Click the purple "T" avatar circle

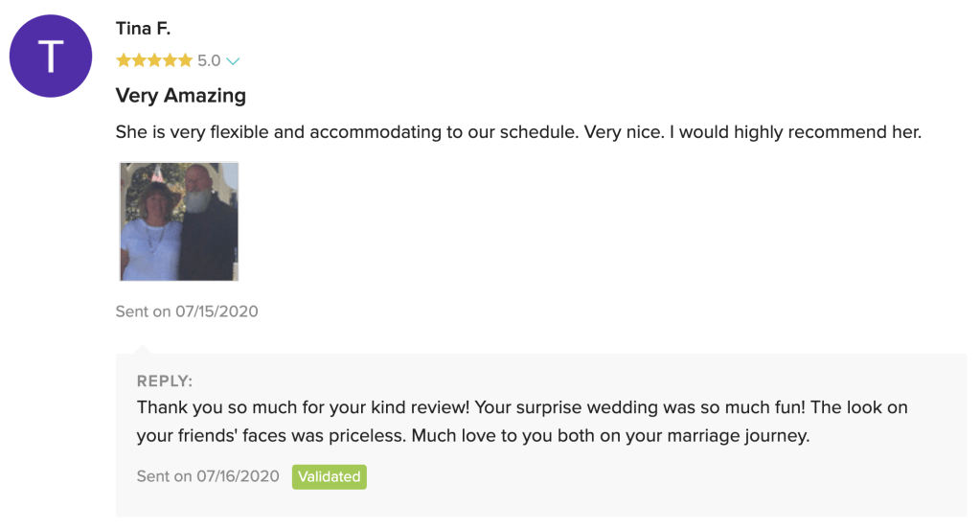(x=50, y=57)
